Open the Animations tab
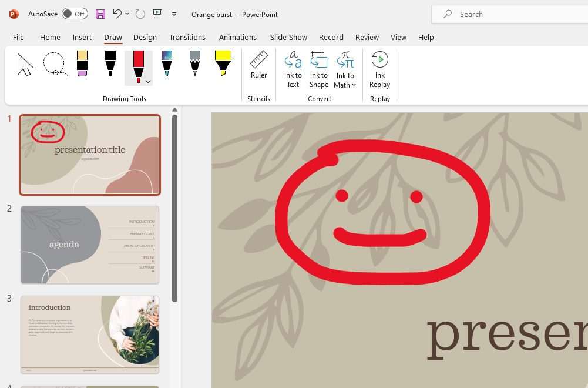 click(238, 37)
